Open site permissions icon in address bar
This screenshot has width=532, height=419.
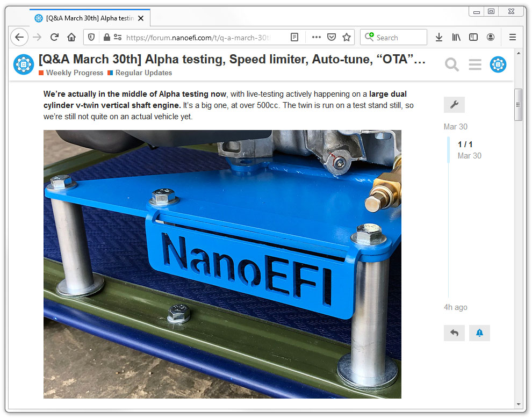coord(117,37)
